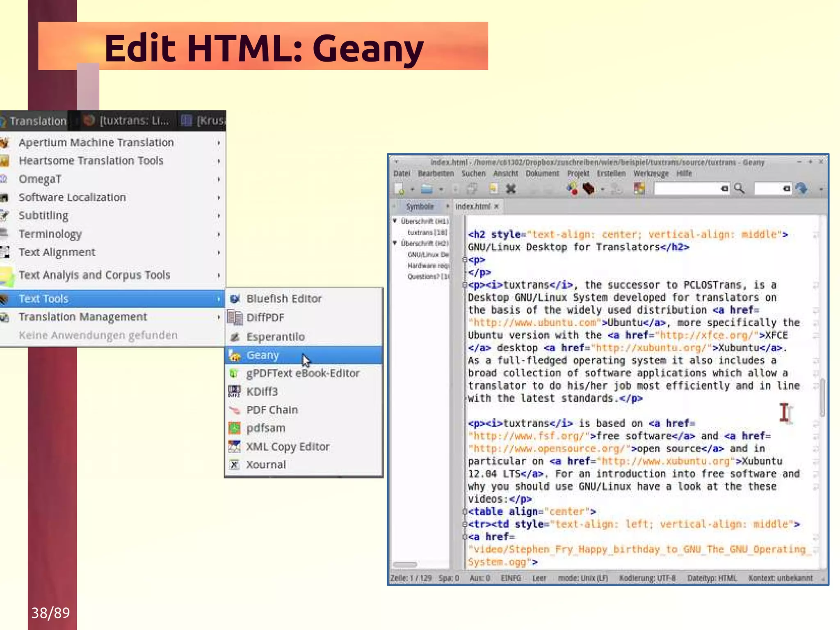Collapse the Überschrift (H2) tree node
This screenshot has width=840, height=630.
(395, 243)
